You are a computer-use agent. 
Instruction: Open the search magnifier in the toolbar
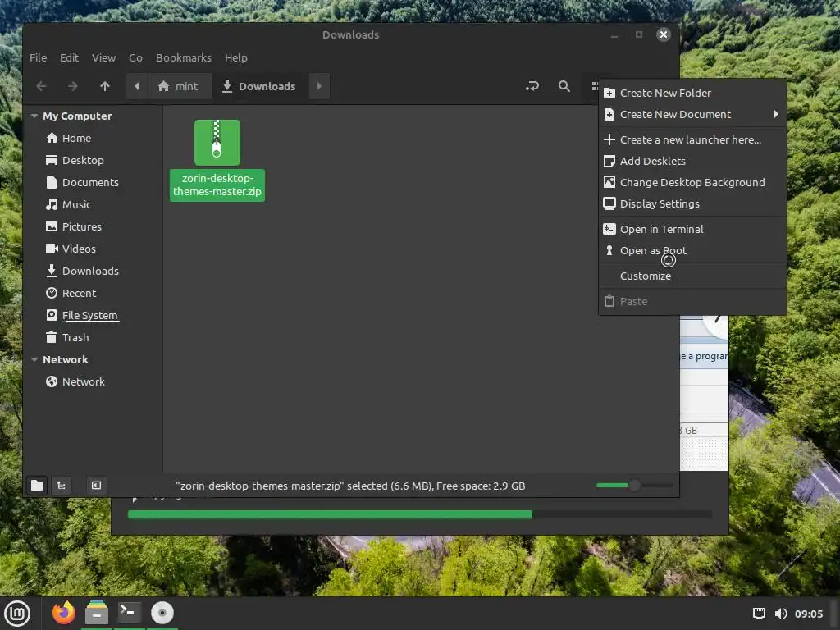click(x=564, y=86)
